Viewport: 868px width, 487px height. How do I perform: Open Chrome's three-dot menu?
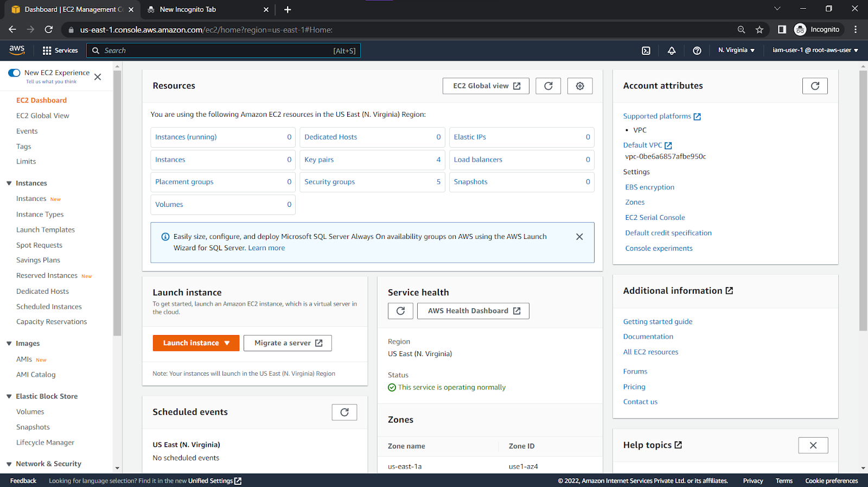click(856, 29)
